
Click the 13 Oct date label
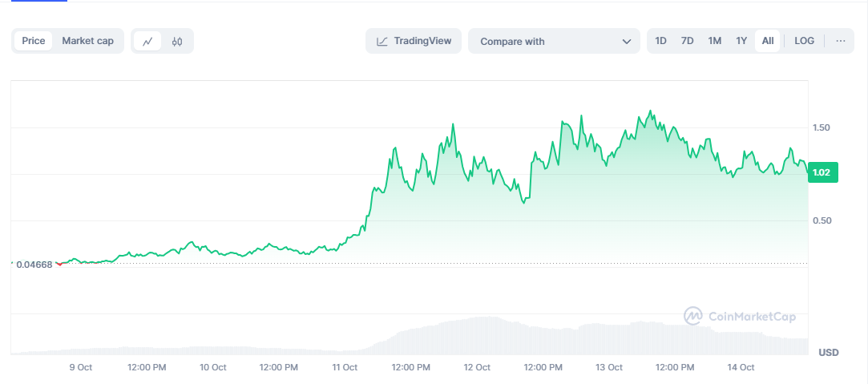point(609,367)
